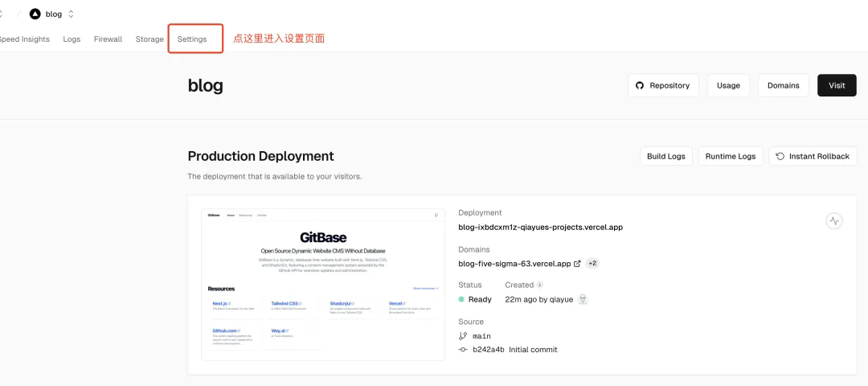Open the Settings tab
The width and height of the screenshot is (868, 386).
tap(192, 39)
